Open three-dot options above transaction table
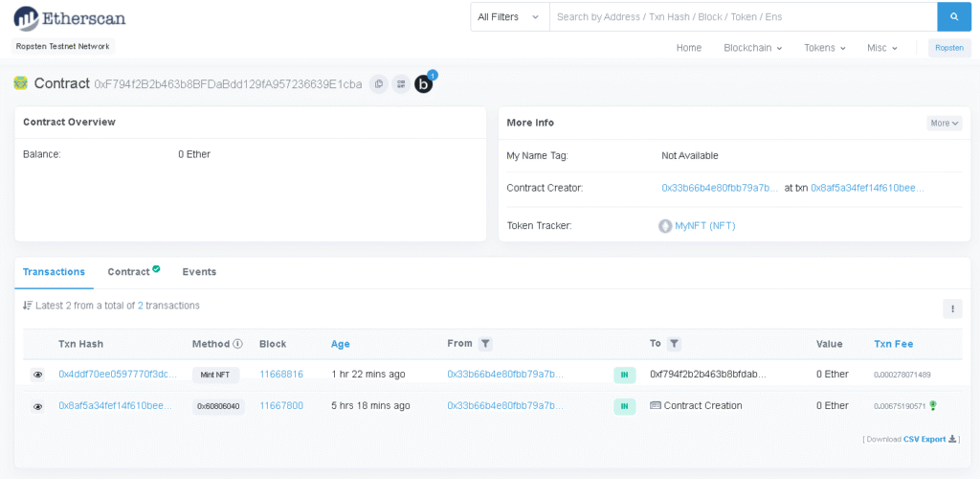 click(x=952, y=308)
